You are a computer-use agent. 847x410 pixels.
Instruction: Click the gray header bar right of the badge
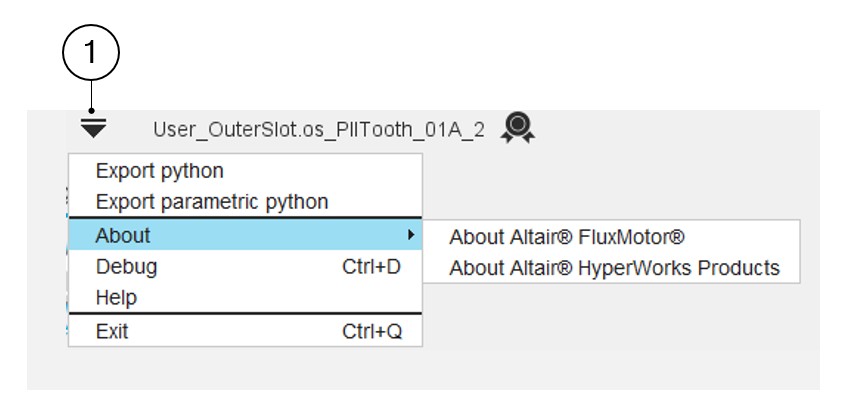pos(680,129)
